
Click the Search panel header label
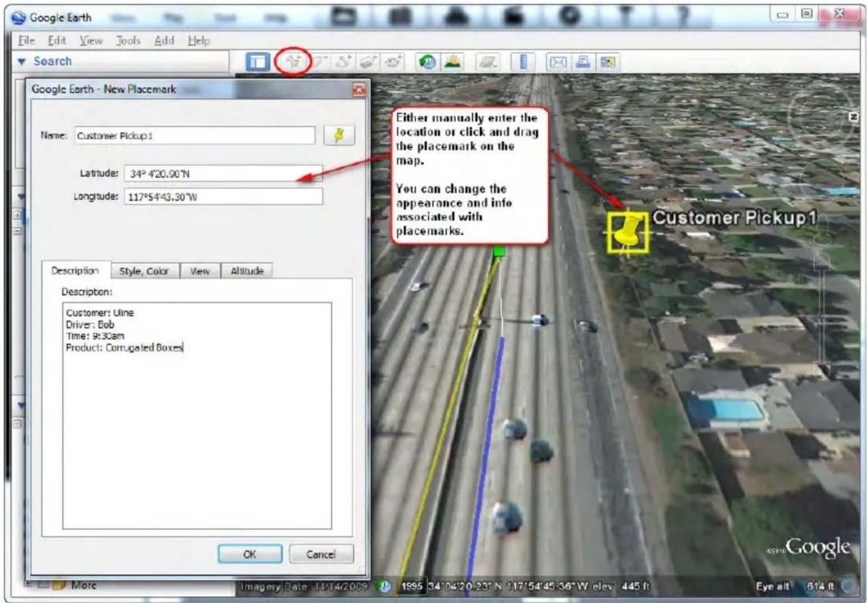(53, 61)
